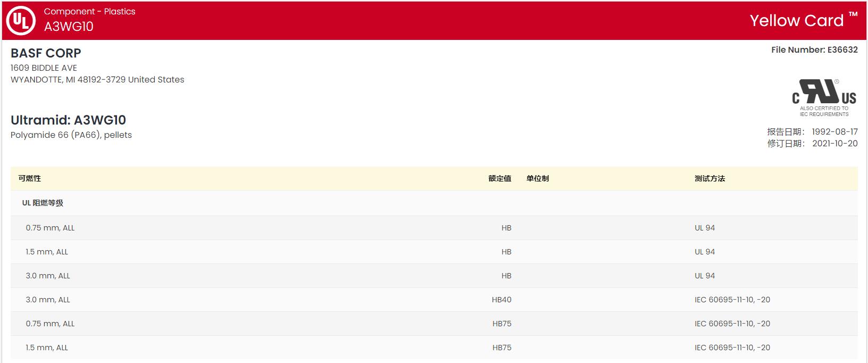Click report date 1992-08-17
The width and height of the screenshot is (868, 363).
[x=834, y=131]
